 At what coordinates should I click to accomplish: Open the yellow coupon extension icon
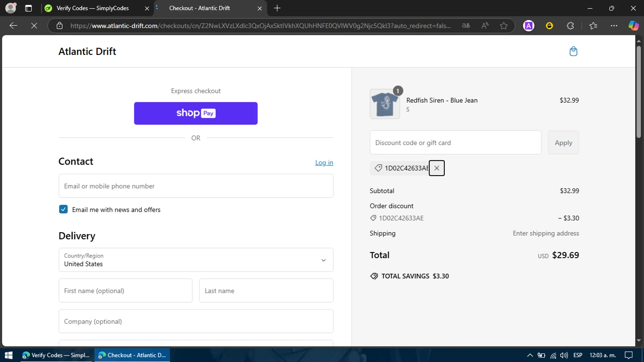(x=549, y=26)
